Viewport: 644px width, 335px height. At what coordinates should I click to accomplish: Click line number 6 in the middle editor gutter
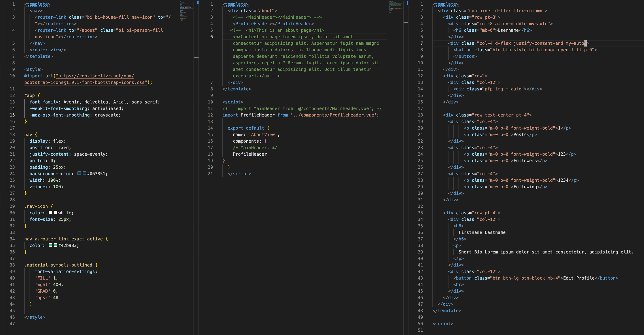212,37
